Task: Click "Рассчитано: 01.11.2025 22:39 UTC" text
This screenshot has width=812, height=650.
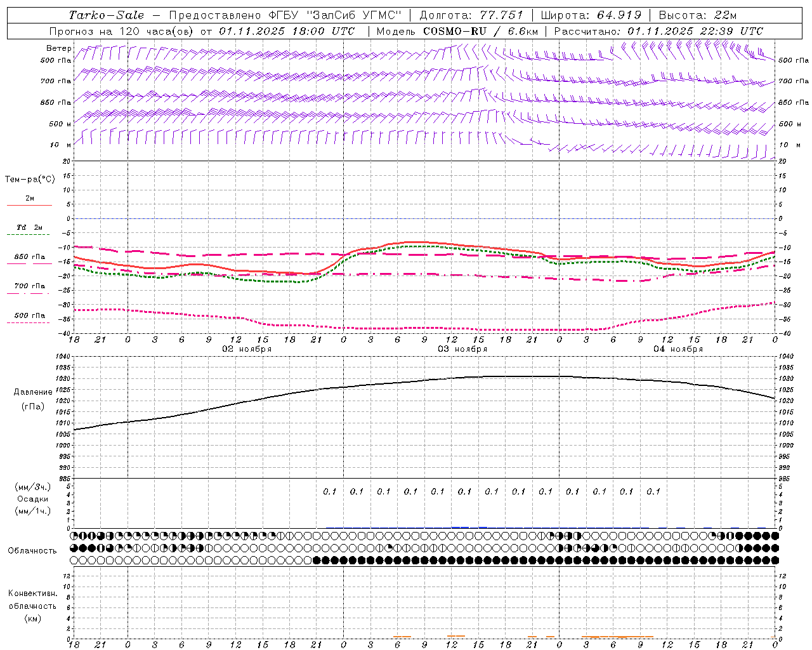Action: (658, 31)
